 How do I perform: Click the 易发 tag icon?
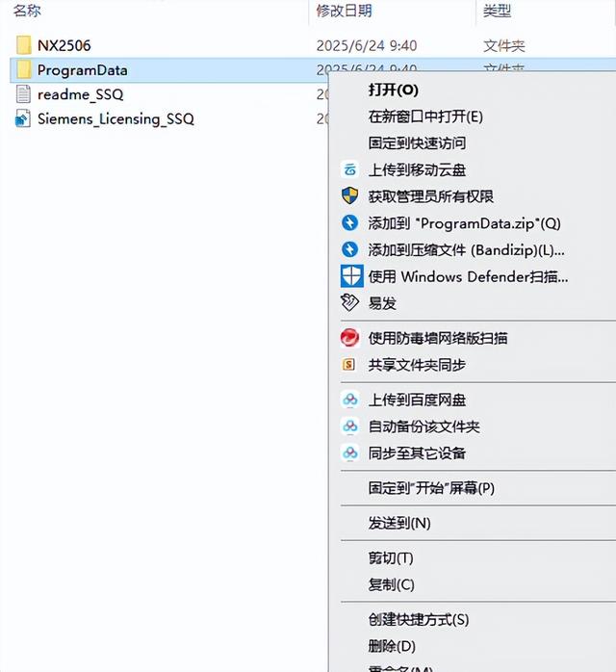click(349, 302)
